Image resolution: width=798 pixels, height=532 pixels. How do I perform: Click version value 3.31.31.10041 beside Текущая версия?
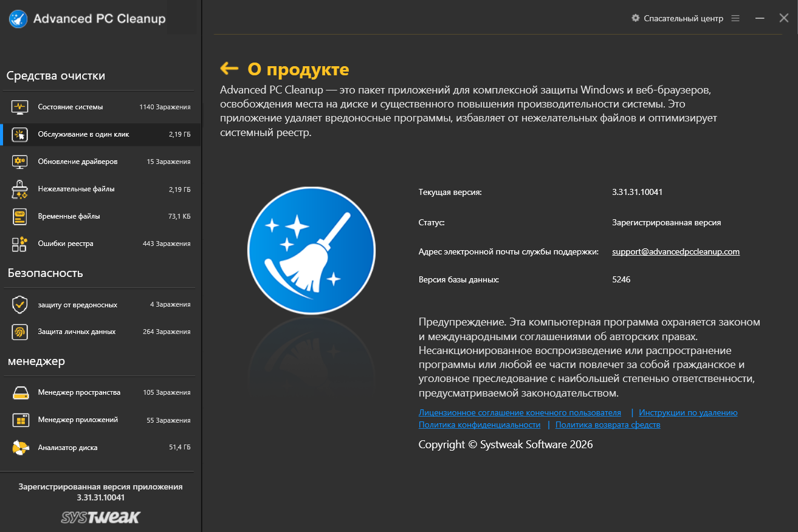point(637,192)
